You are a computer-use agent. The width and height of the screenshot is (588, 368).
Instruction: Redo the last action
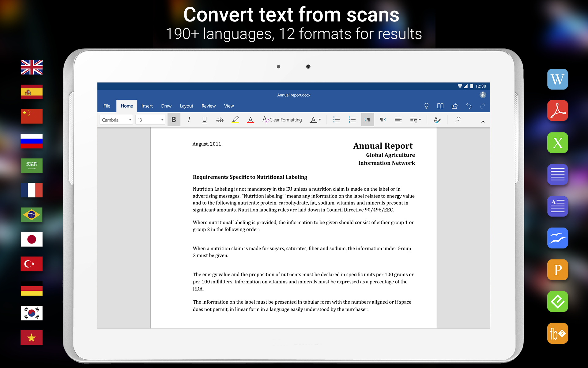point(483,106)
